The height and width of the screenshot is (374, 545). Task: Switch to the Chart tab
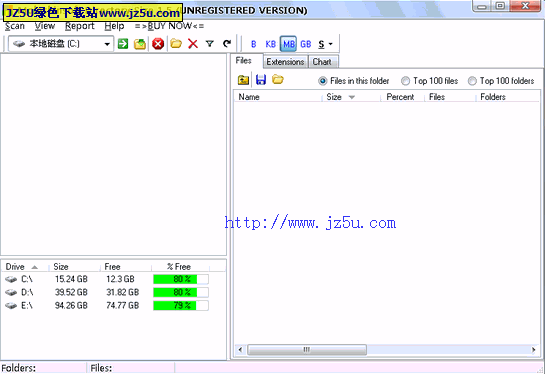[322, 62]
